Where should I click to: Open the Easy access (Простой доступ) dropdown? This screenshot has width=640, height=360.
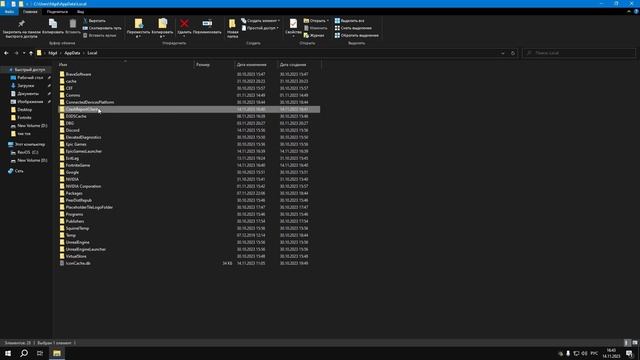[260, 28]
